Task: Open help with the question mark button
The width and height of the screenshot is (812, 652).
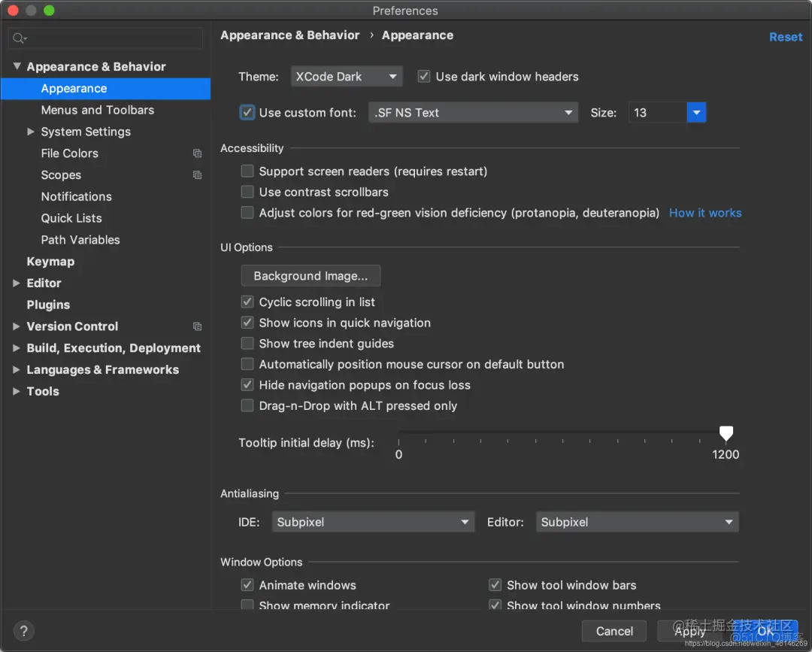Action: [23, 631]
